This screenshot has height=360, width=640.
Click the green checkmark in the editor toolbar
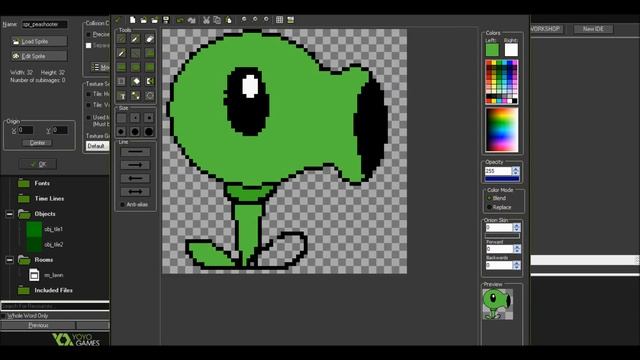tap(118, 20)
